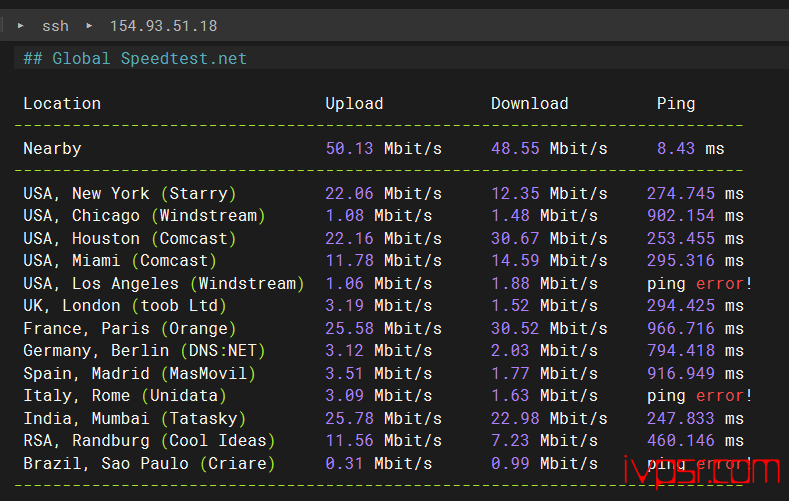The height and width of the screenshot is (501, 789).
Task: Click 'USA, Miami (Comcast)' location
Action: [x=120, y=261]
